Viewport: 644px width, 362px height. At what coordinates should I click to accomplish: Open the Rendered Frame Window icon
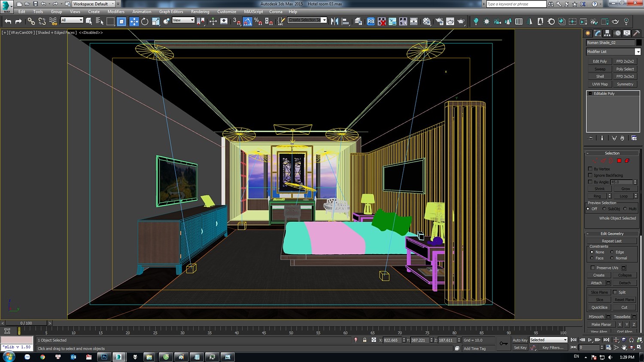450,21
